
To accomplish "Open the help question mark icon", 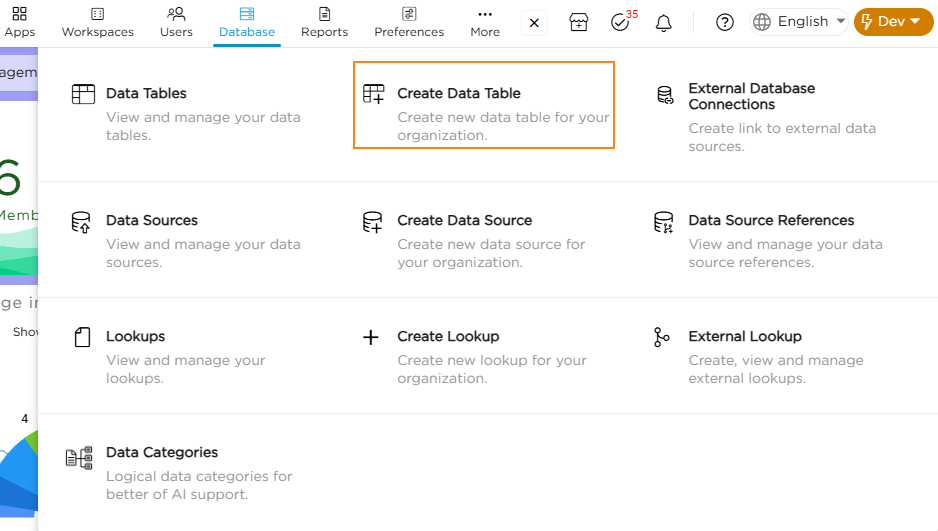I will coord(725,22).
